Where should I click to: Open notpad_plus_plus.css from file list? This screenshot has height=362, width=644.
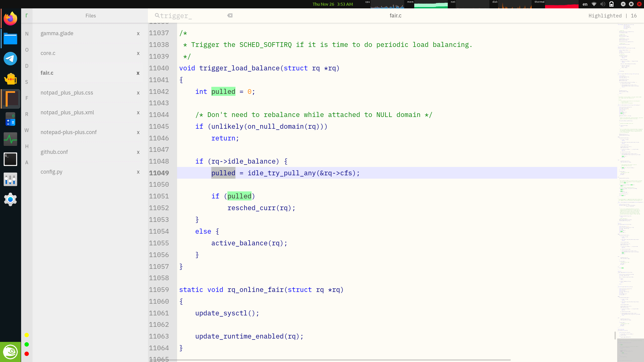[x=67, y=93]
